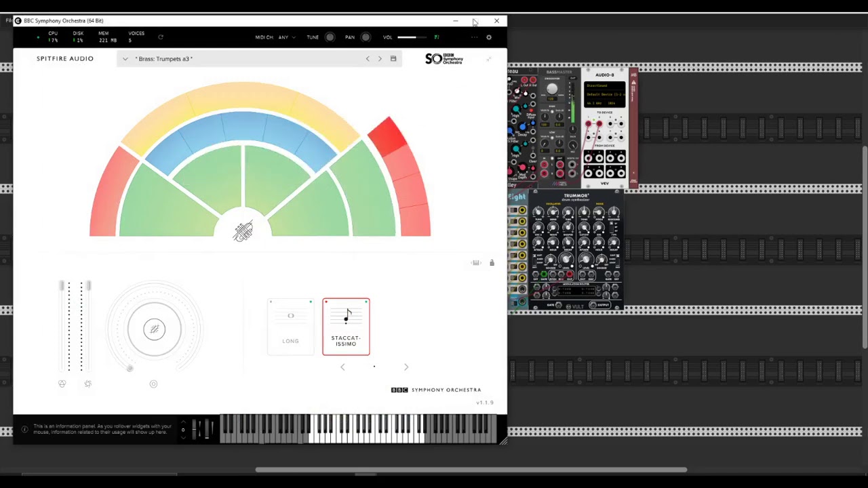Go to the next preset arrow
Image resolution: width=868 pixels, height=488 pixels.
point(380,59)
